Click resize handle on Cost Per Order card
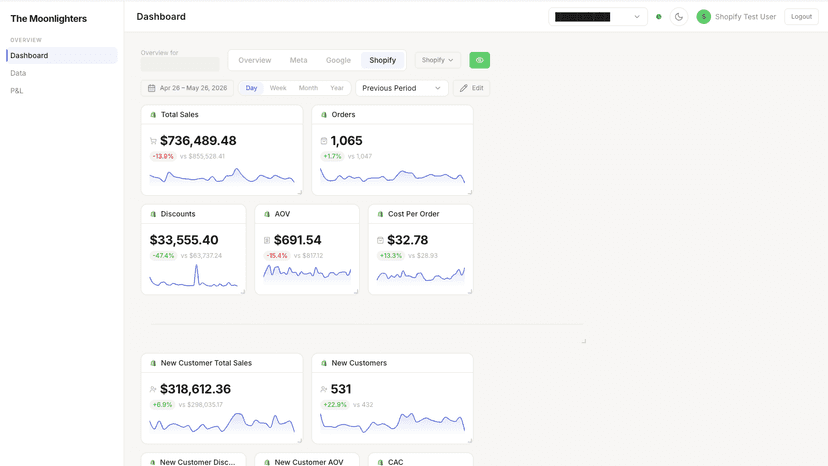 470,292
